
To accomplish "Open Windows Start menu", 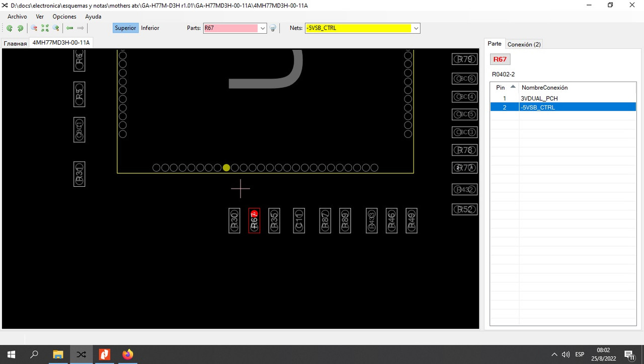I will [x=11, y=354].
